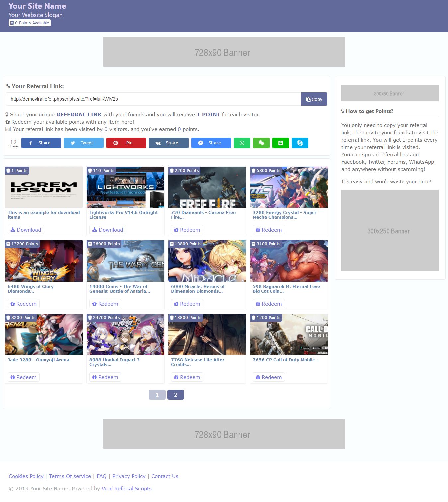Open the Cookies Policy footer link

26,476
